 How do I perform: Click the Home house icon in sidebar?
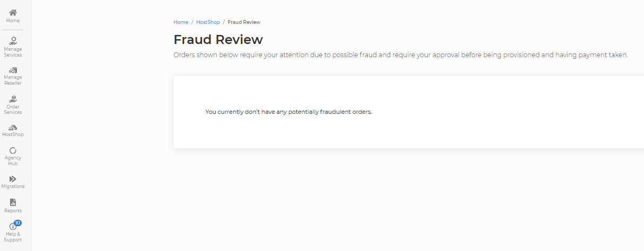pos(13,13)
